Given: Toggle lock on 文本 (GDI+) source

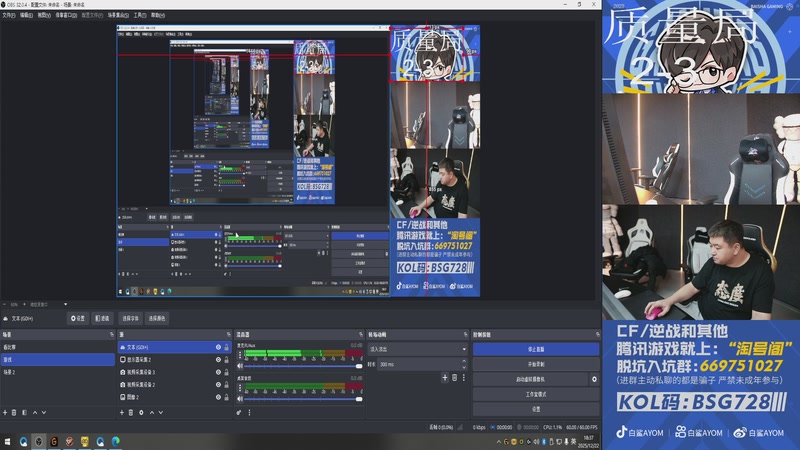Looking at the screenshot, I should (x=227, y=347).
